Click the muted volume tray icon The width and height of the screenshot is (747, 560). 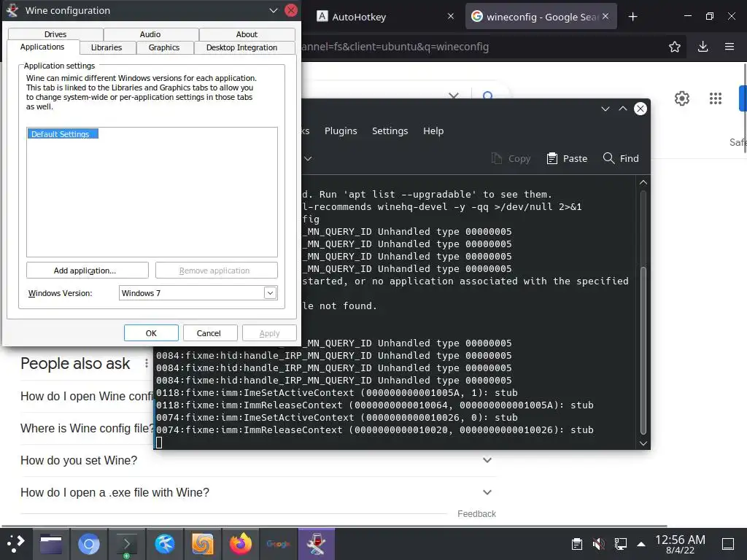coord(598,544)
